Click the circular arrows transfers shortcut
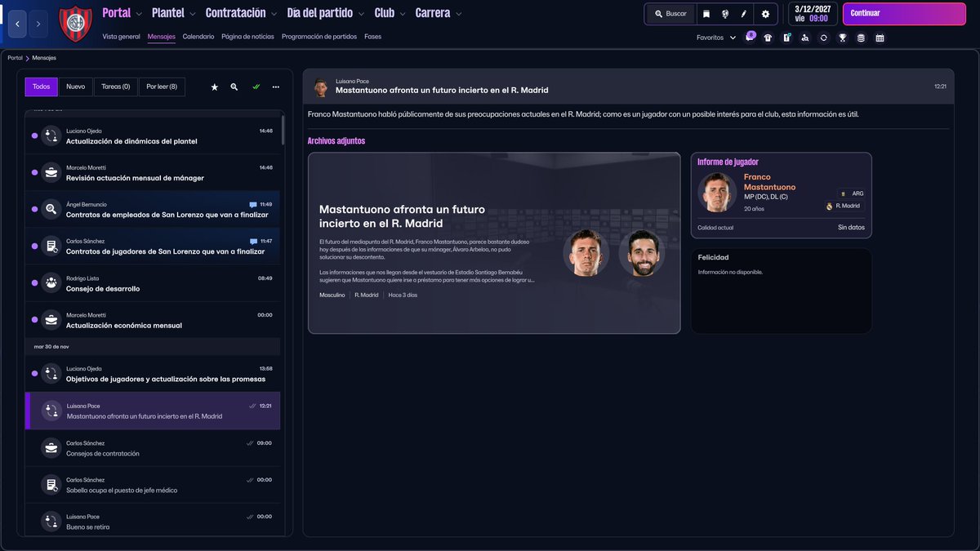Image resolution: width=980 pixels, height=551 pixels. click(x=824, y=38)
